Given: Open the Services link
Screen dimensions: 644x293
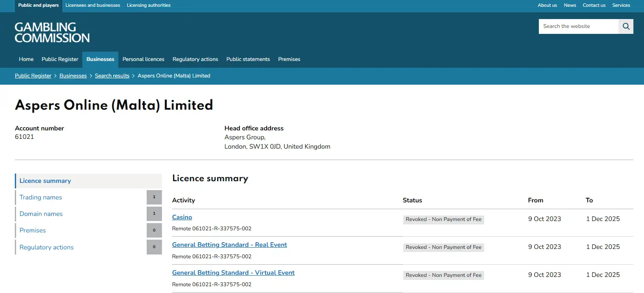Looking at the screenshot, I should coord(621,6).
